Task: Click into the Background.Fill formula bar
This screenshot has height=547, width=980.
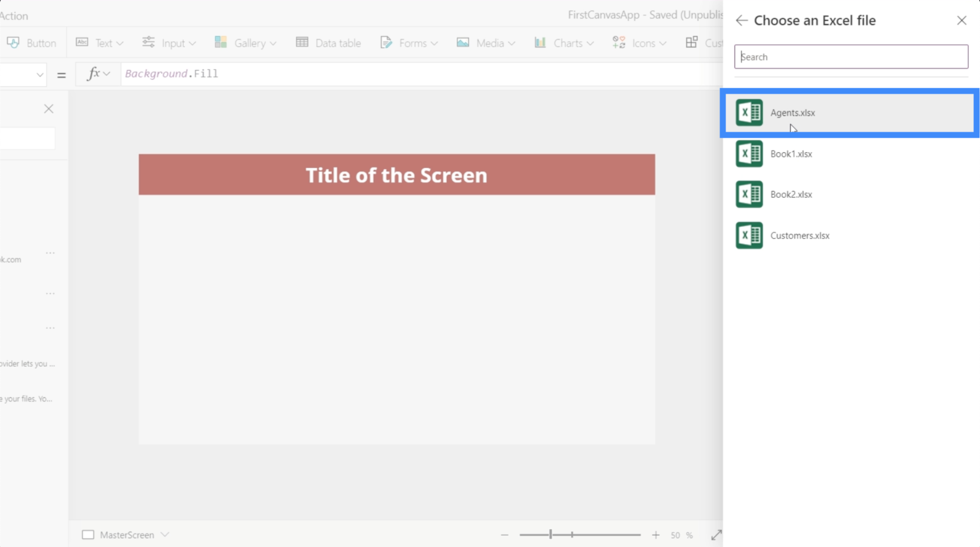Action: click(x=420, y=74)
